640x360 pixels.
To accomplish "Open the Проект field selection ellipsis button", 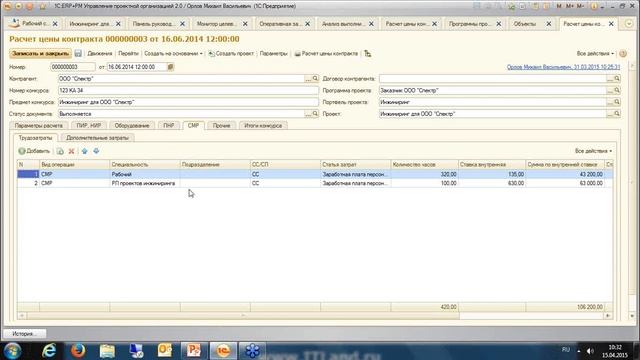I will tap(610, 114).
